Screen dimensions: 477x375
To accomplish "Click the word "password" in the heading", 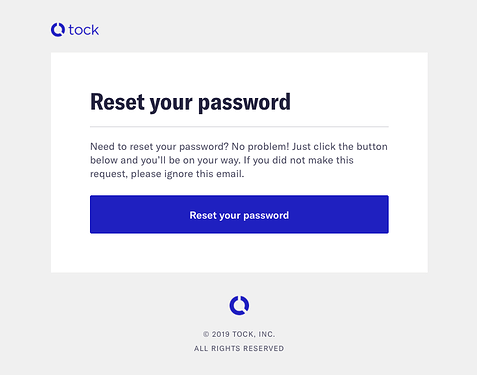I will click(x=244, y=102).
